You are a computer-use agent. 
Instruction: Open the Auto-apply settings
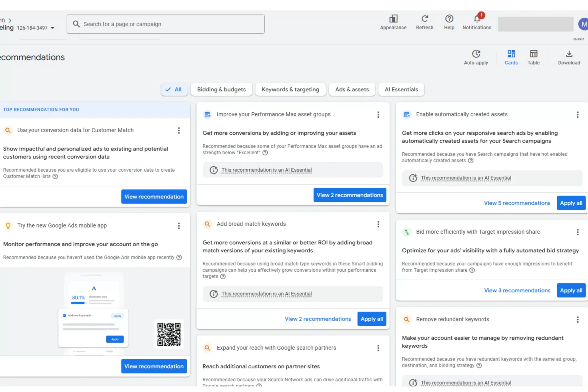coord(476,57)
